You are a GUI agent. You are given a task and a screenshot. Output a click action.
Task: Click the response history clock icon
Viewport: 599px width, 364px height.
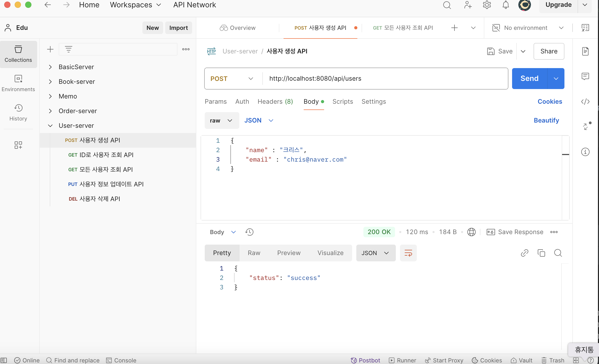[x=249, y=232]
